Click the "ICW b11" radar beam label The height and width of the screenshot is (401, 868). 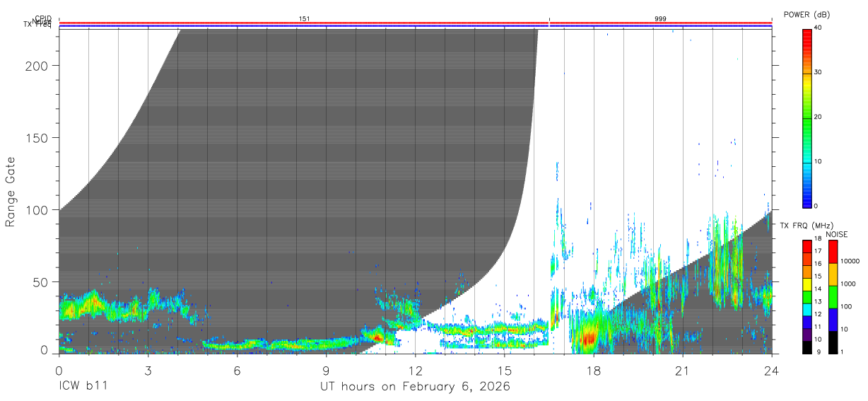coord(84,386)
